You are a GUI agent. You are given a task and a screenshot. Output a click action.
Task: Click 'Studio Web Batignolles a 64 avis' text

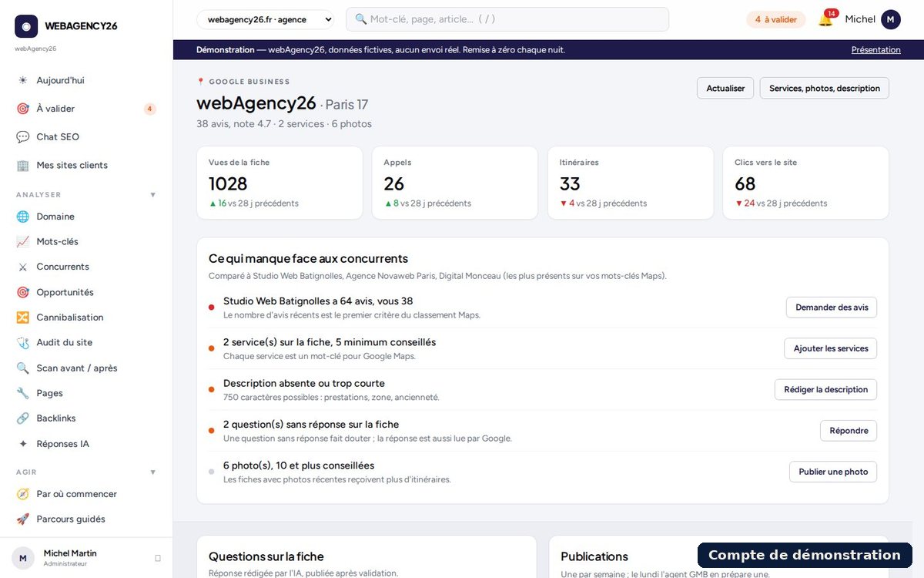point(318,301)
